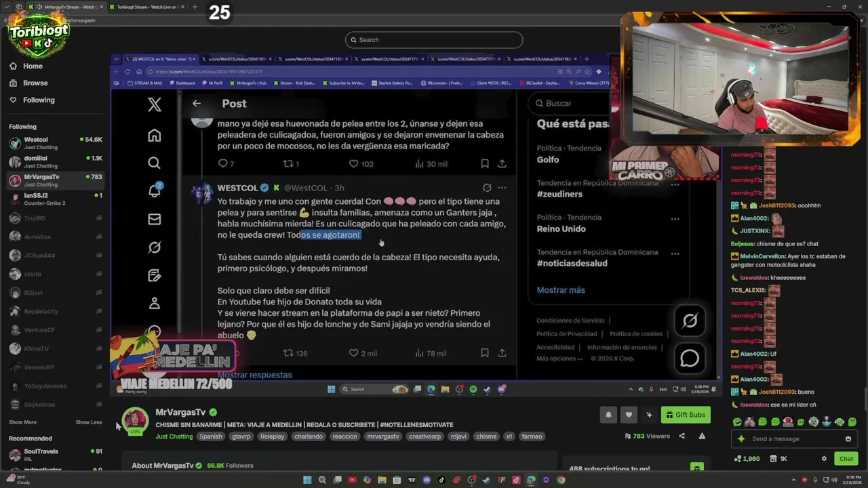Open the domilol channel in Following list
Screen dimensions: 868x488
point(54,161)
